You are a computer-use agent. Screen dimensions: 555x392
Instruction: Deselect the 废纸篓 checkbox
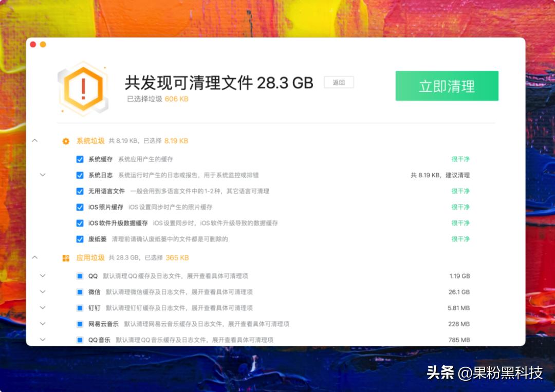pyautogui.click(x=80, y=239)
